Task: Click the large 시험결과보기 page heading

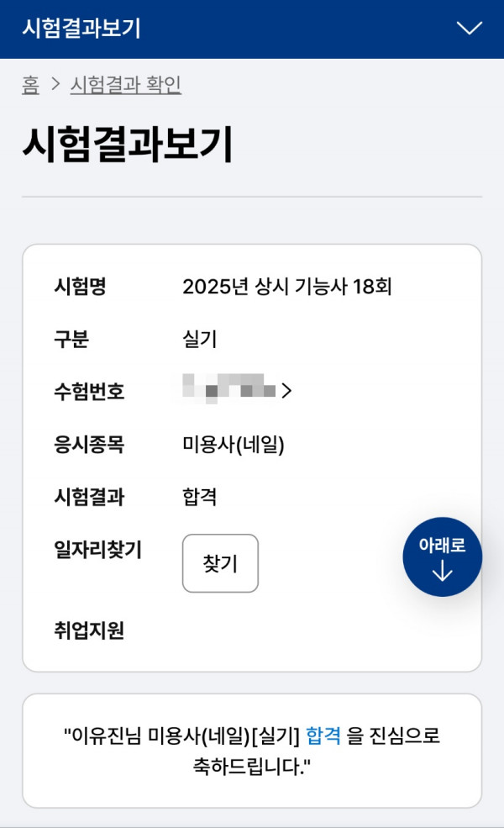Action: [x=127, y=145]
